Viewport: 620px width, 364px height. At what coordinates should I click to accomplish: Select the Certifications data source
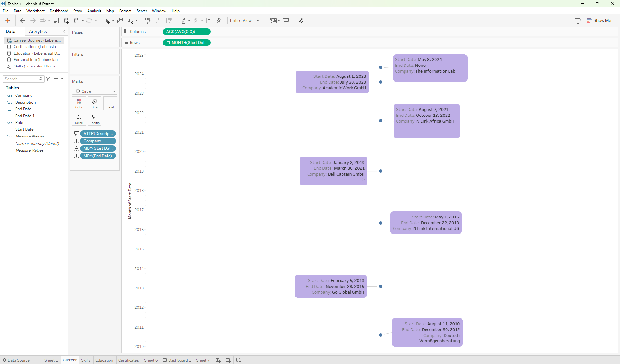coord(34,47)
